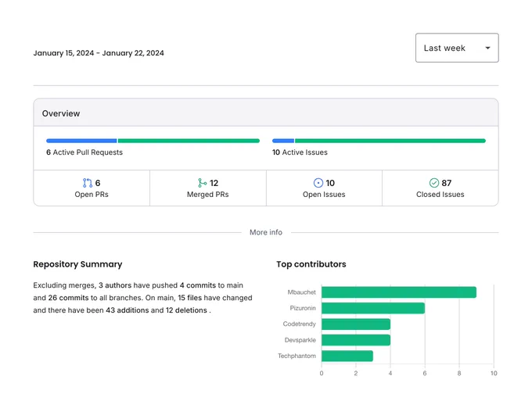Click the Overview section header
Screen dimensions: 532x412
click(266, 113)
